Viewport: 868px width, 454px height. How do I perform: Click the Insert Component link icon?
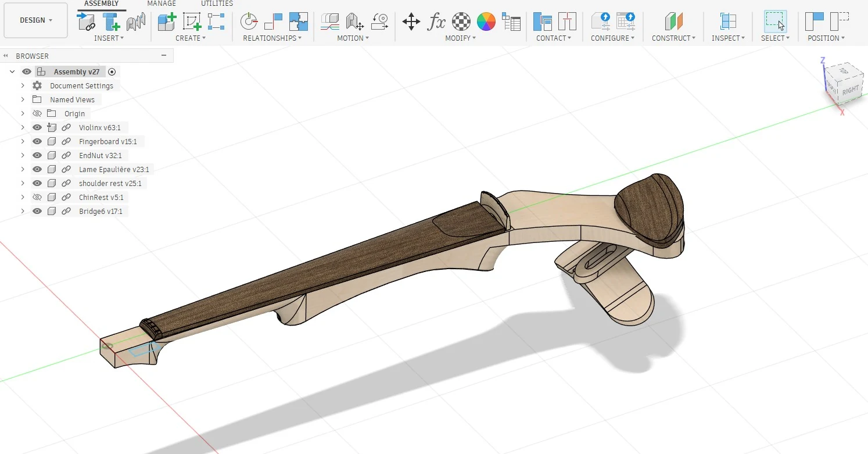[x=86, y=22]
